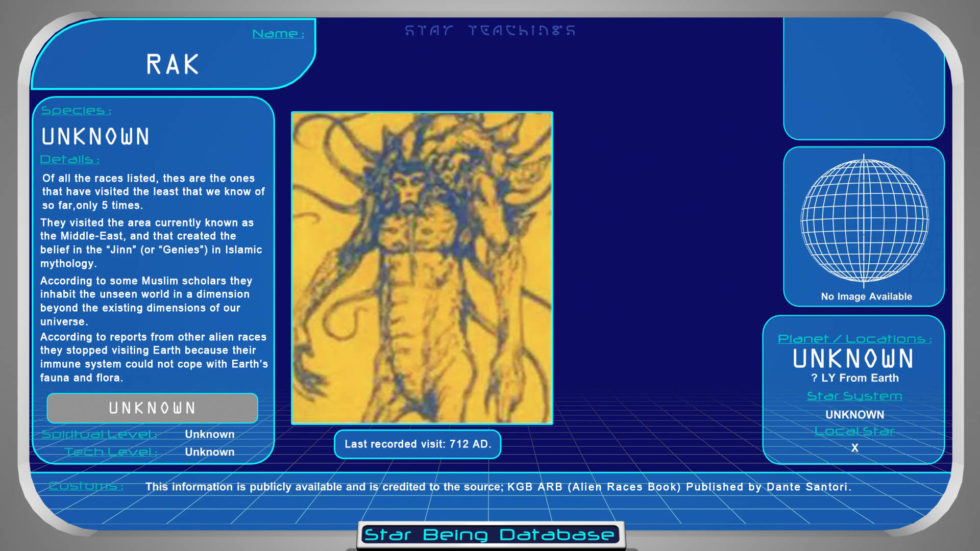Click the Local Star label
Viewport: 980px width, 551px height.
point(854,431)
